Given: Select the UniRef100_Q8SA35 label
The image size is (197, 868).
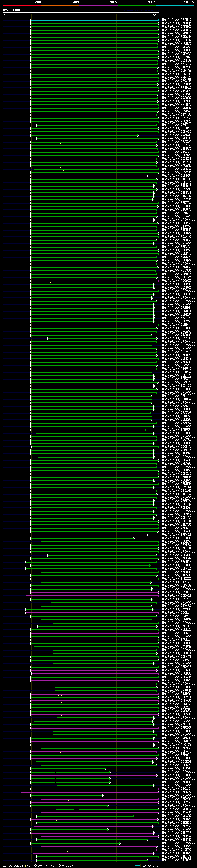Looking at the screenshot, I should 177,84.
